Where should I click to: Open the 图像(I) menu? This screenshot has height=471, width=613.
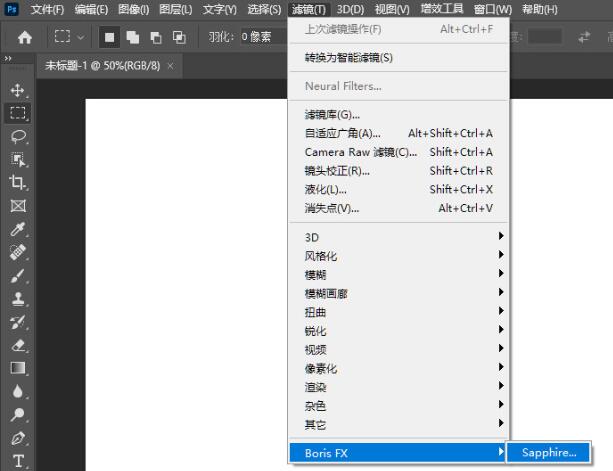pyautogui.click(x=132, y=9)
